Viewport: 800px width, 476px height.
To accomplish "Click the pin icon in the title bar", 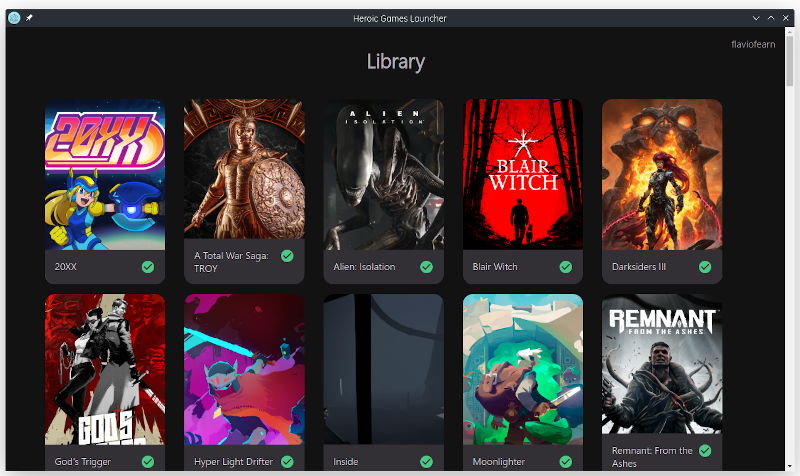I will (x=29, y=18).
